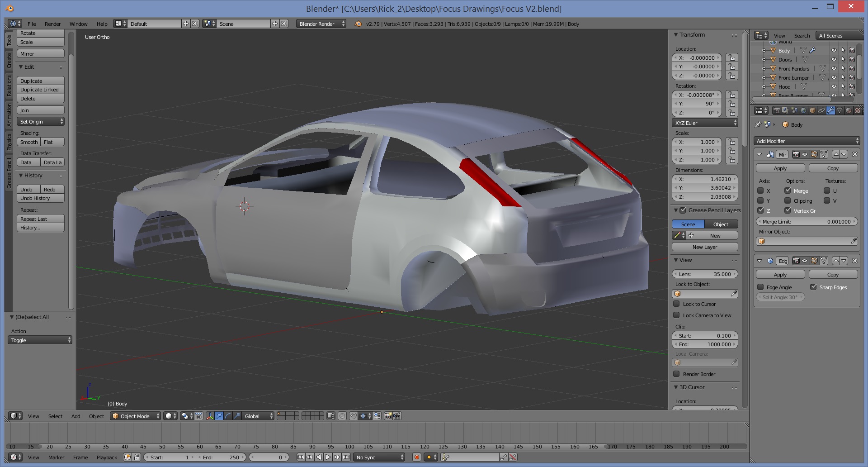Screen dimensions: 868x467
Task: Click the OpenGL render image camera icon
Action: point(388,416)
